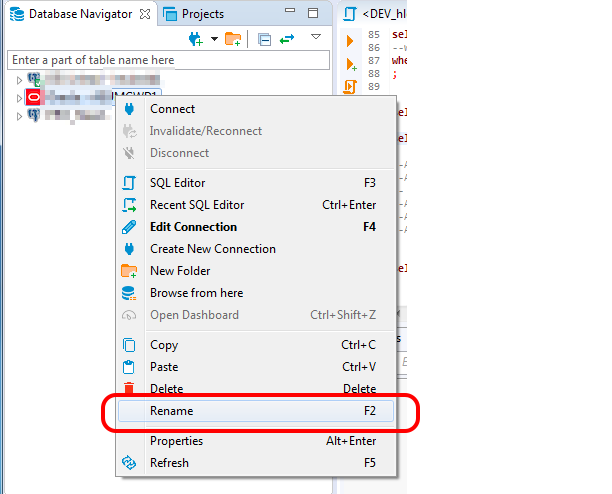Select Edit Connection menu item
Image resolution: width=612 pixels, height=494 pixels.
(x=256, y=227)
